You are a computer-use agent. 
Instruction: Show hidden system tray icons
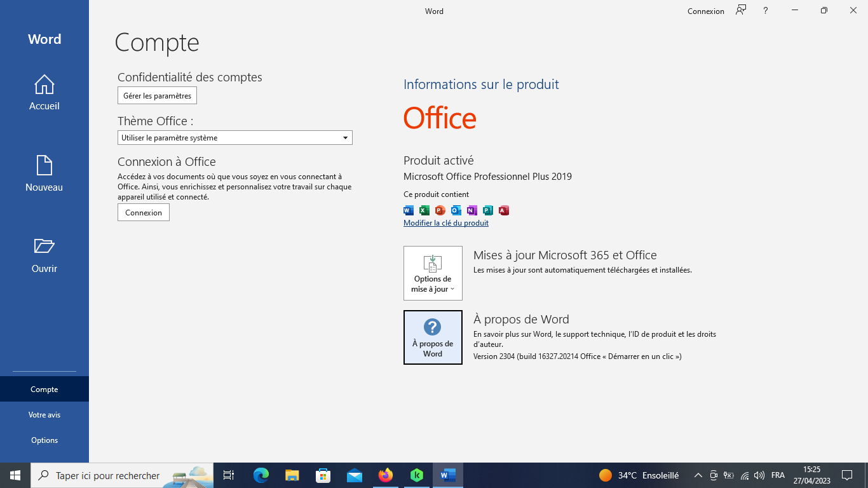click(x=698, y=475)
